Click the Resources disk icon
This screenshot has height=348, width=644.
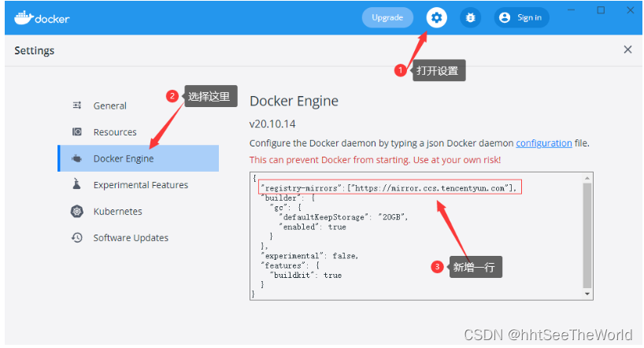[77, 132]
